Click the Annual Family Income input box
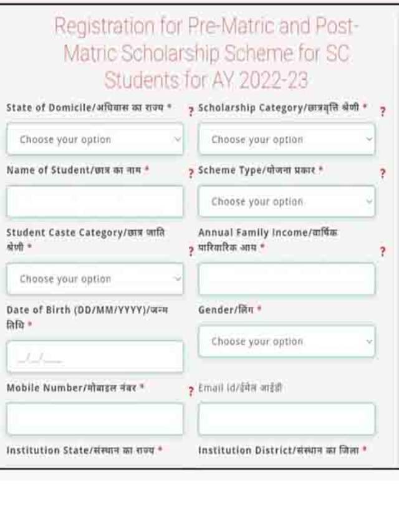 pos(287,279)
